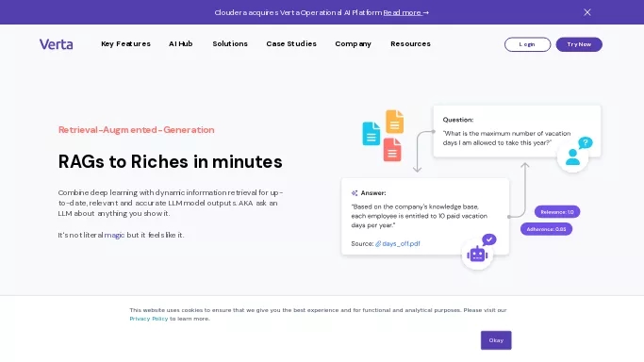644x362 pixels.
Task: Click the Question card text
Action: pyautogui.click(x=506, y=138)
